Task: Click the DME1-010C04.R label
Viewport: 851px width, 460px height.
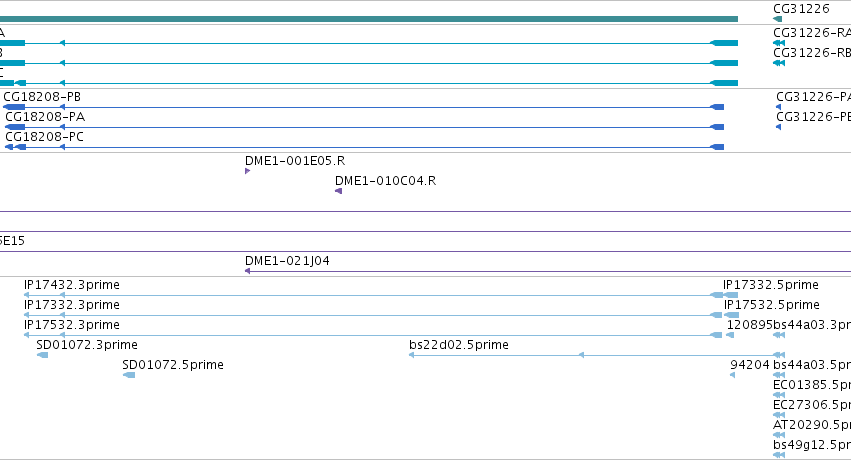Action: pyautogui.click(x=385, y=181)
